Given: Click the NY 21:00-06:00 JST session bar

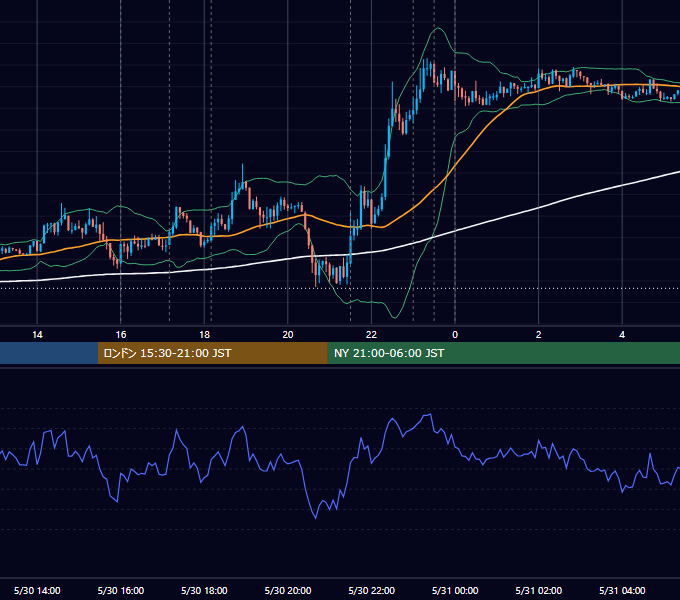Looking at the screenshot, I should pos(503,353).
